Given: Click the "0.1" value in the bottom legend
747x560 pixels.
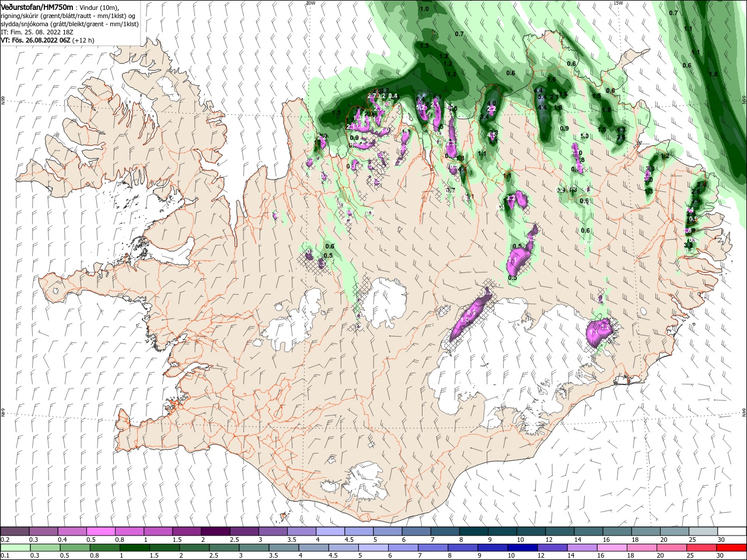Looking at the screenshot, I should (5, 555).
